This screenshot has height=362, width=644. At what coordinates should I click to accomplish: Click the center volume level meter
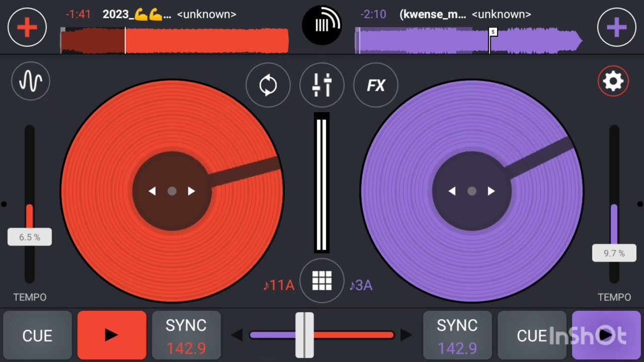(x=322, y=183)
